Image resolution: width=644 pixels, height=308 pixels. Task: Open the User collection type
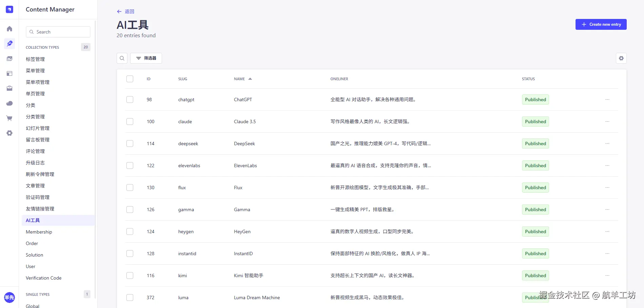click(x=31, y=266)
